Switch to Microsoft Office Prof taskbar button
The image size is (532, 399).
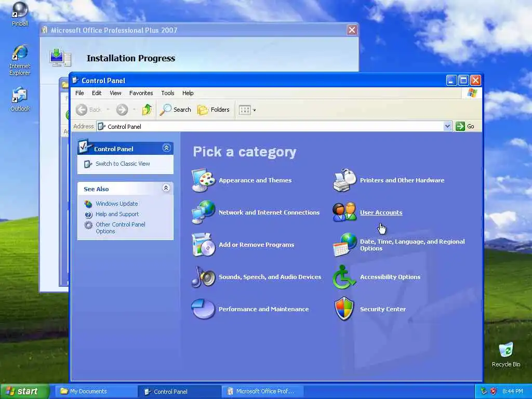pyautogui.click(x=262, y=392)
